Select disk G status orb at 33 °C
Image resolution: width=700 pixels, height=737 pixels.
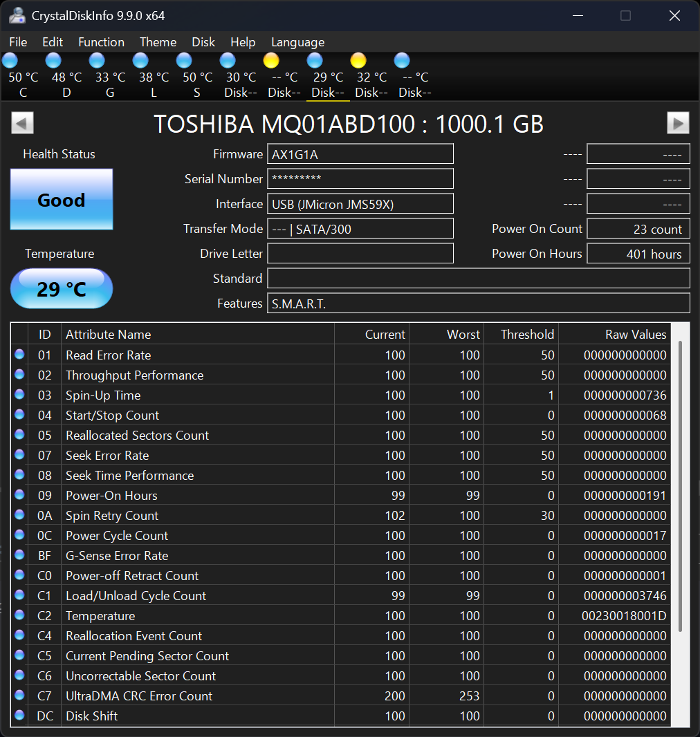pyautogui.click(x=97, y=61)
